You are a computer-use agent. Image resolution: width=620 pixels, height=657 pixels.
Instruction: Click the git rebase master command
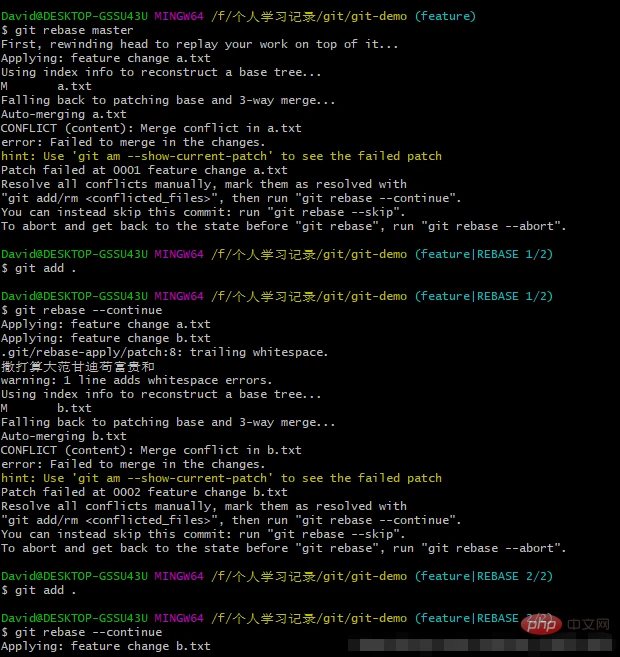tap(60, 30)
